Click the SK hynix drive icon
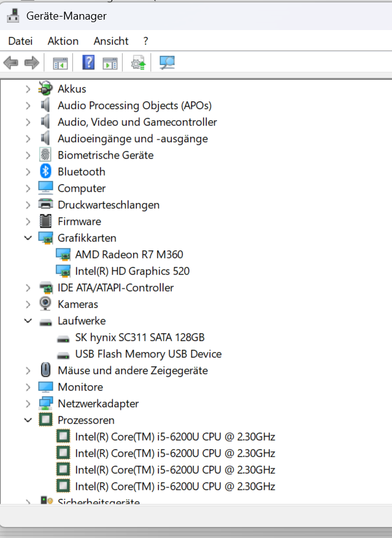Viewport: 392px width, 538px height. 63,339
